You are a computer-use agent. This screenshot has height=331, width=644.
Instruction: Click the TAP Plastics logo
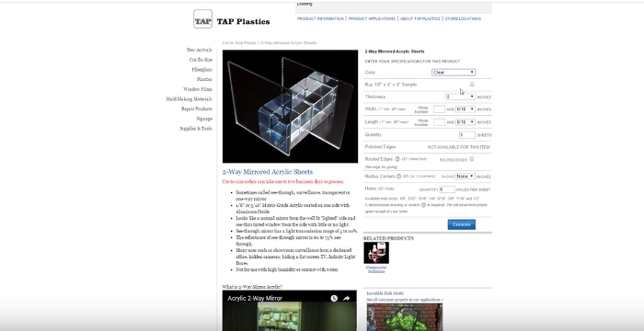point(232,19)
